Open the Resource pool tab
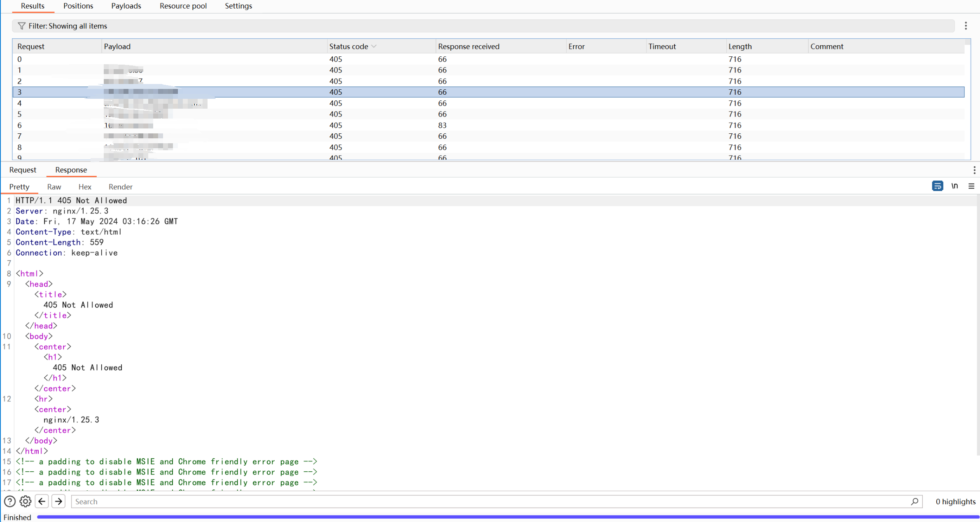The width and height of the screenshot is (980, 522). click(183, 6)
